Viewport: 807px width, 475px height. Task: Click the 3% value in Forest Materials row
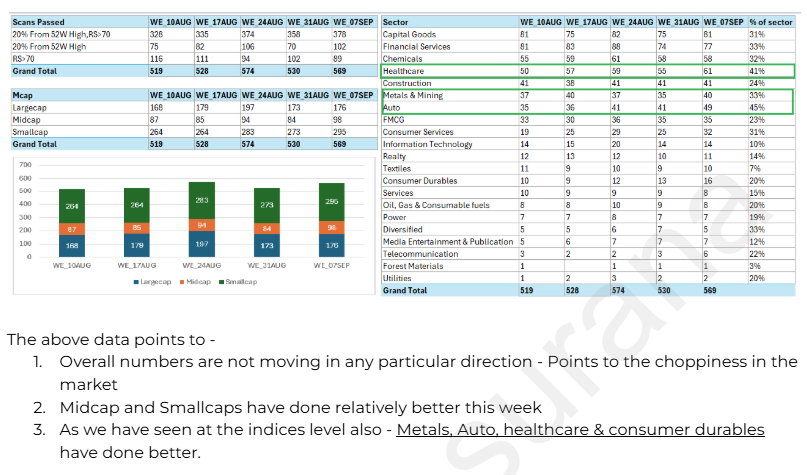point(755,266)
